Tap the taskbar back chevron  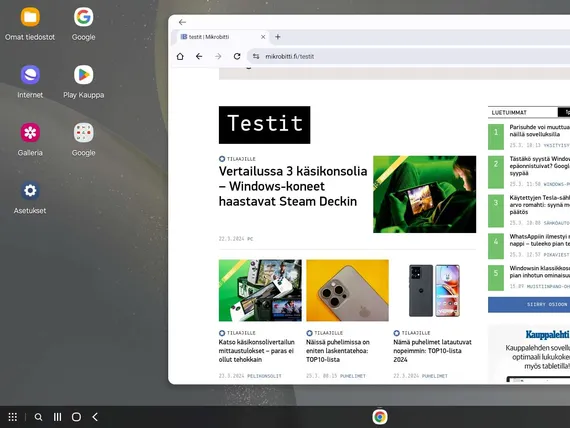click(x=95, y=417)
